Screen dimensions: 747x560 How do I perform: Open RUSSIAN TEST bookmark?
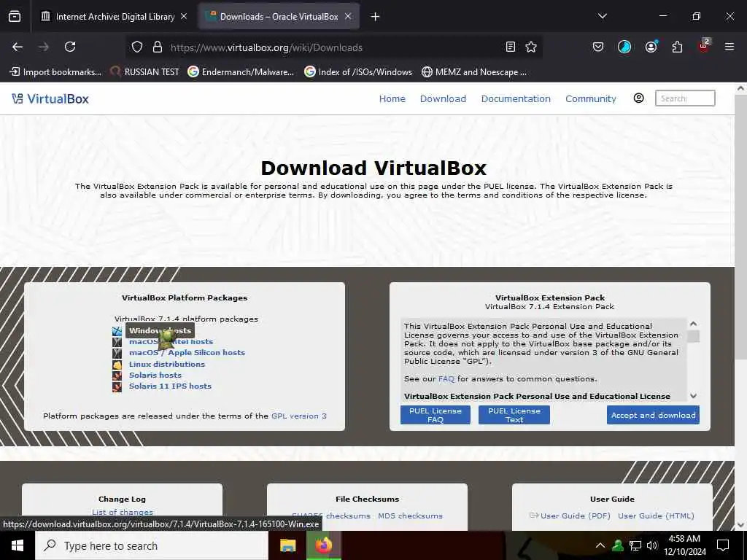pos(145,72)
